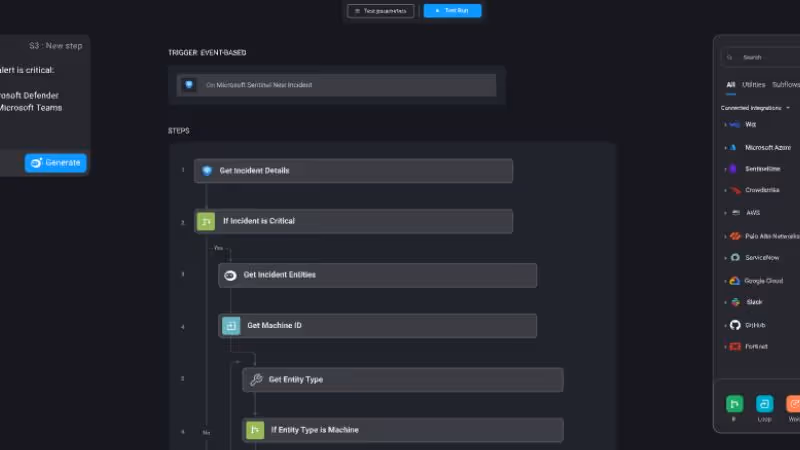Expand the Fortinet chevron

[x=726, y=346]
